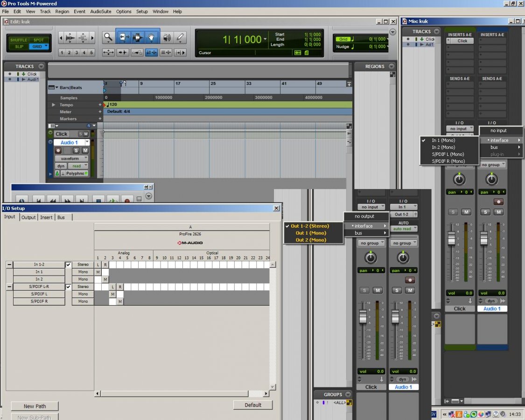Open the Setup menu

click(142, 11)
